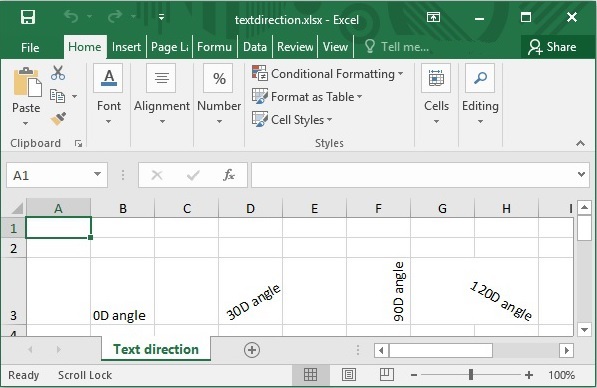Open the Editing group button
The image size is (597, 388).
pos(480,94)
